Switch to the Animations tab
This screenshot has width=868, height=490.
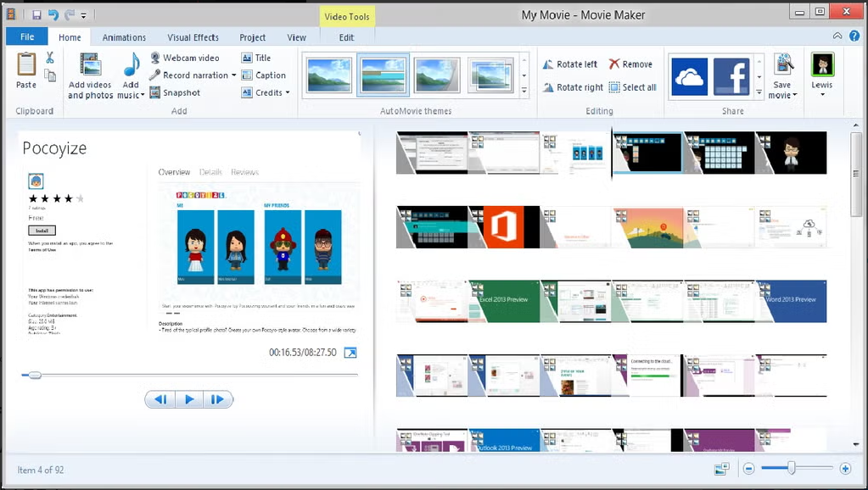click(124, 37)
